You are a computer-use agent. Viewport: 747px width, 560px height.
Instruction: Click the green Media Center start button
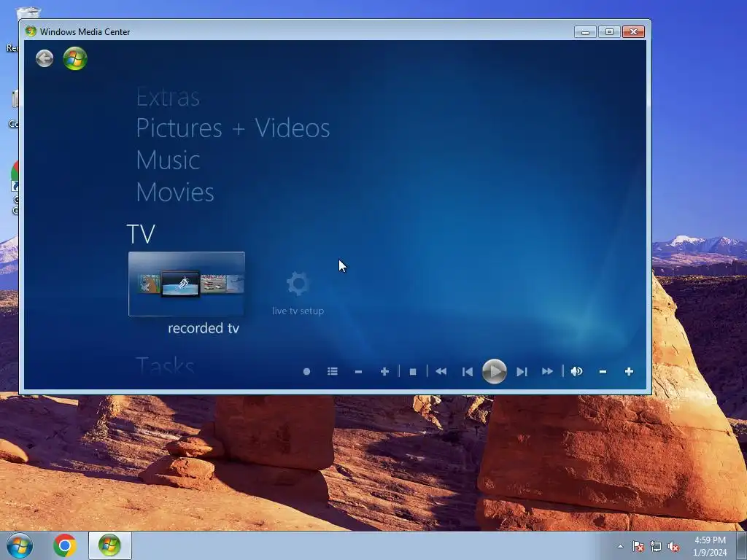[x=75, y=58]
